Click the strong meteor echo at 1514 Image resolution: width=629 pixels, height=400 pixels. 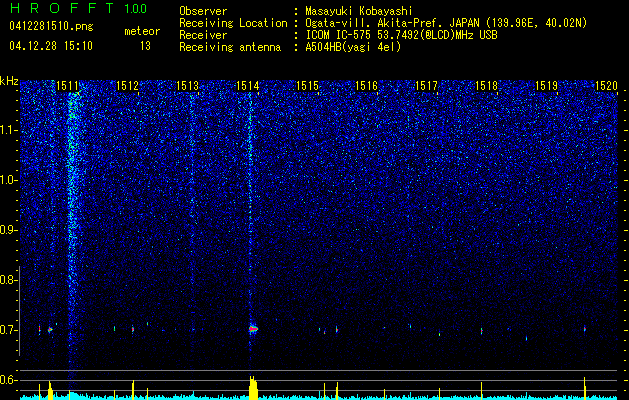click(x=253, y=329)
